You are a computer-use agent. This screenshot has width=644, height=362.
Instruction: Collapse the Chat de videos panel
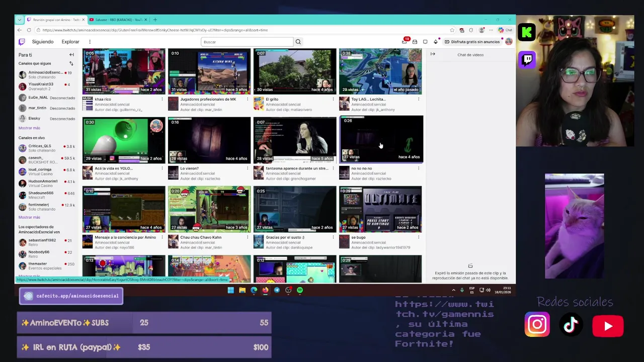(x=433, y=54)
